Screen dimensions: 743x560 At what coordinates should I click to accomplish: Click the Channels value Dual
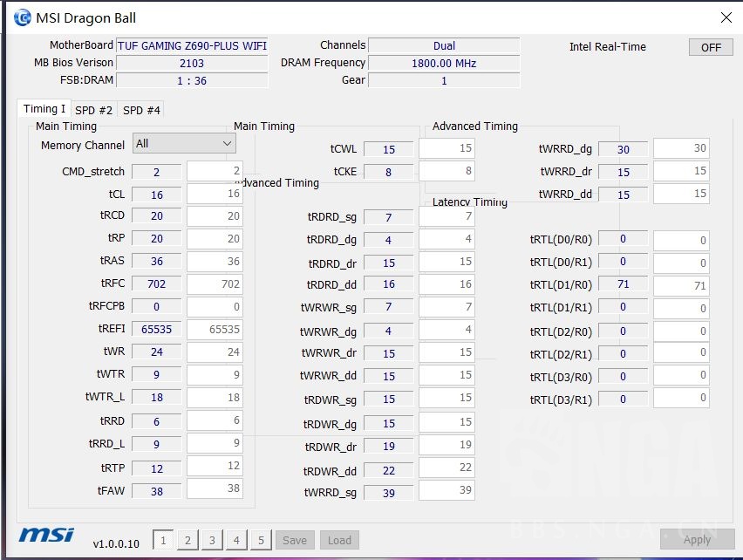click(x=444, y=45)
